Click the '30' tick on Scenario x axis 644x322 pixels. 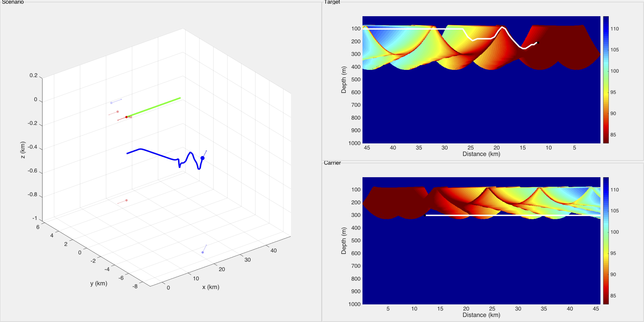click(248, 260)
